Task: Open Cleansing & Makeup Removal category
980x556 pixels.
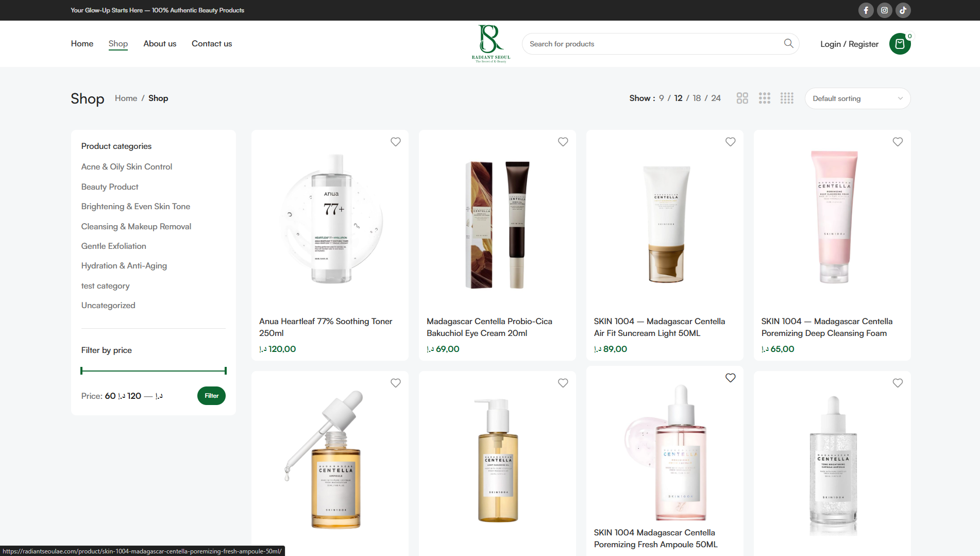Action: coord(136,227)
